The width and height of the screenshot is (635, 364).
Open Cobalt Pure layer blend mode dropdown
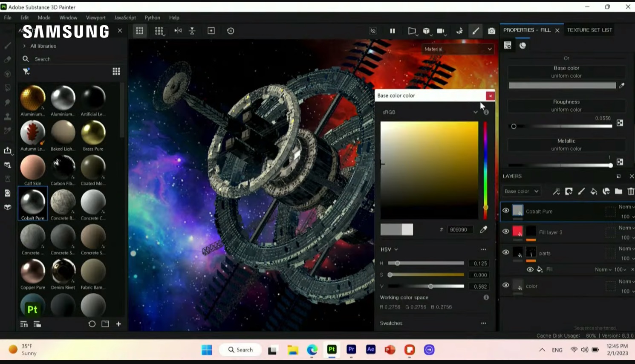click(x=627, y=207)
